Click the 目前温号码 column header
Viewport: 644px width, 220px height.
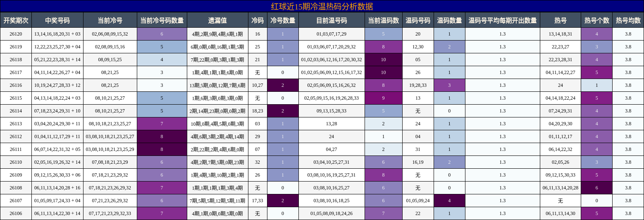click(x=332, y=20)
